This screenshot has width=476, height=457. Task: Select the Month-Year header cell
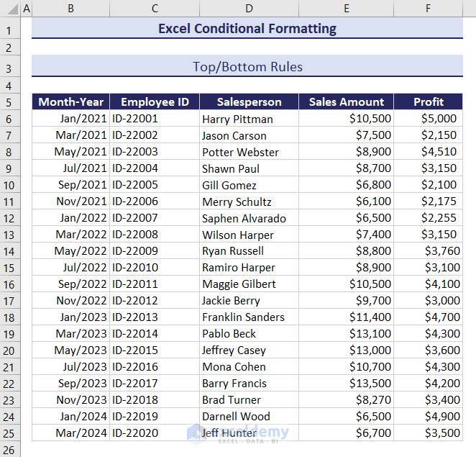(x=70, y=101)
